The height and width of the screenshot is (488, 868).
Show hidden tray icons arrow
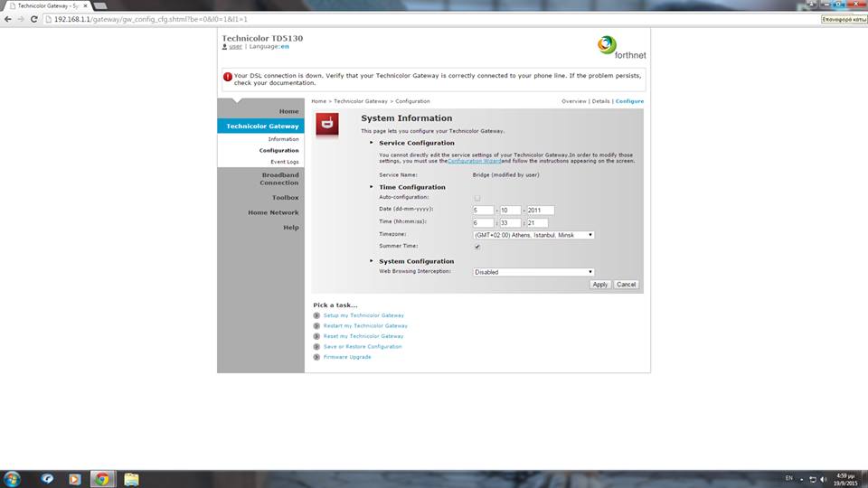tap(802, 480)
